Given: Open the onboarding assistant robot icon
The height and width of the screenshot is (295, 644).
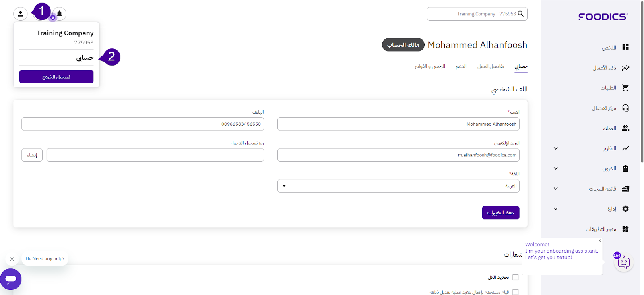Looking at the screenshot, I should (623, 263).
